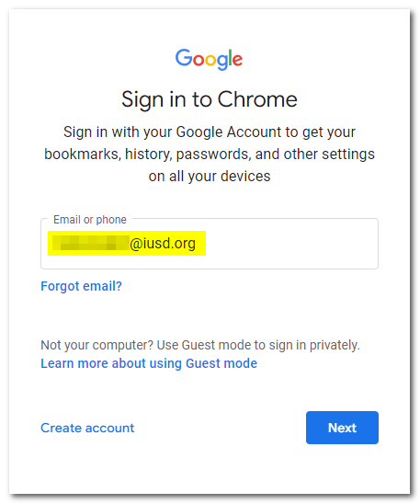
Task: Select the Create account link
Action: (x=87, y=428)
